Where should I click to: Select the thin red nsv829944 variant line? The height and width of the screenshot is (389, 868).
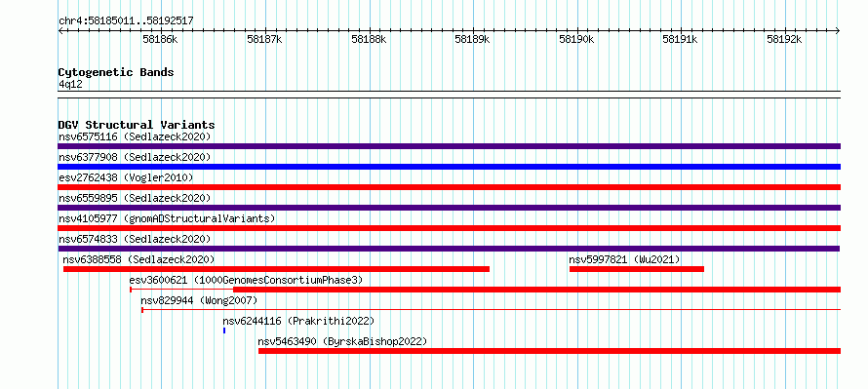pos(491,310)
